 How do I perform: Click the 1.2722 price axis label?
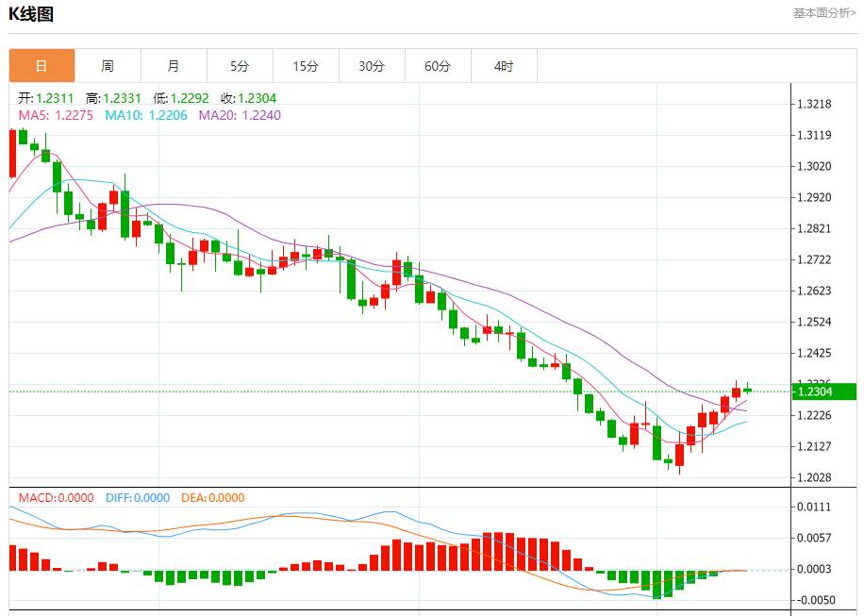[814, 259]
